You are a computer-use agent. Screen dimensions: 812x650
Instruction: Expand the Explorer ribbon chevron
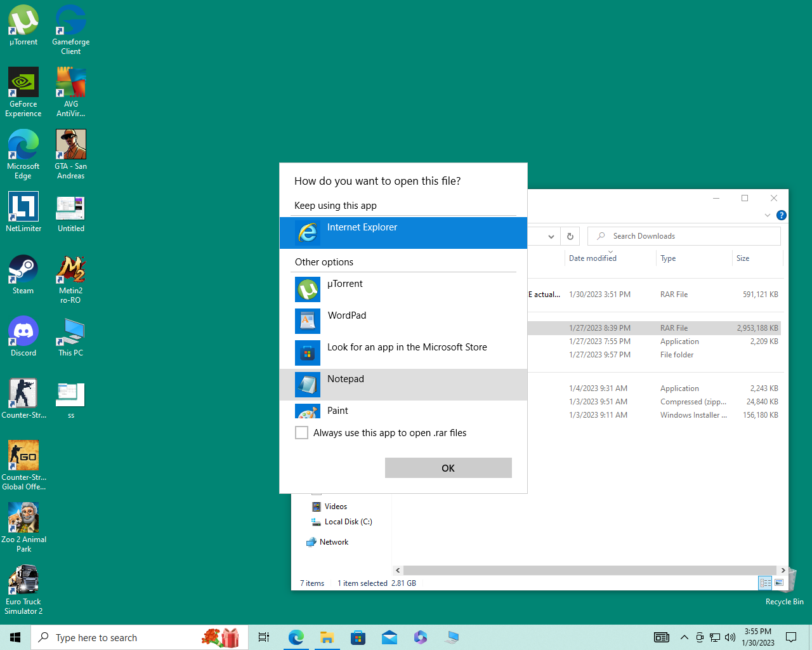click(768, 215)
